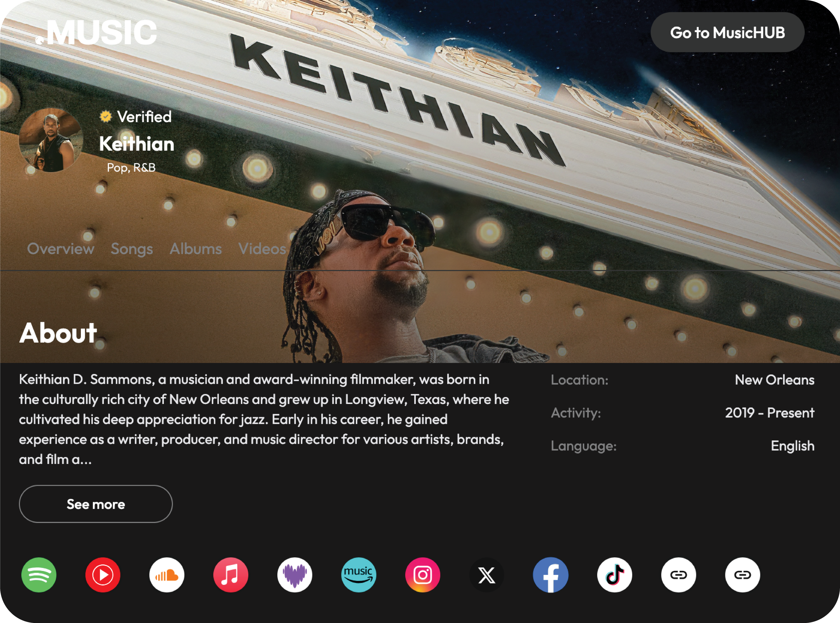Open the Albums tab
Viewport: 840px width, 623px height.
(196, 249)
